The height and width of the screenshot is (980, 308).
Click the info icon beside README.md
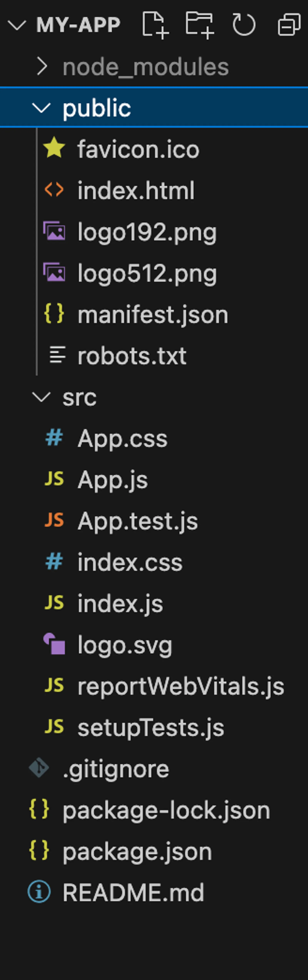[39, 892]
